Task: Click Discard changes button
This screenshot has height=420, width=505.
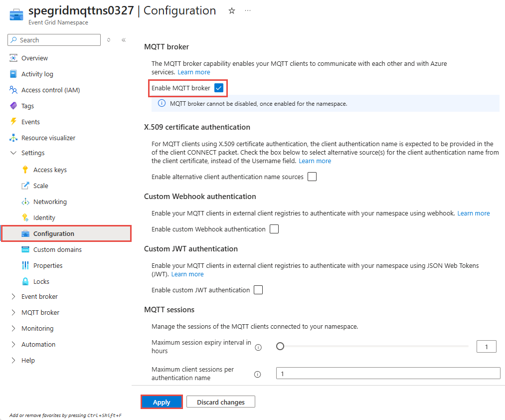Action: 221,402
